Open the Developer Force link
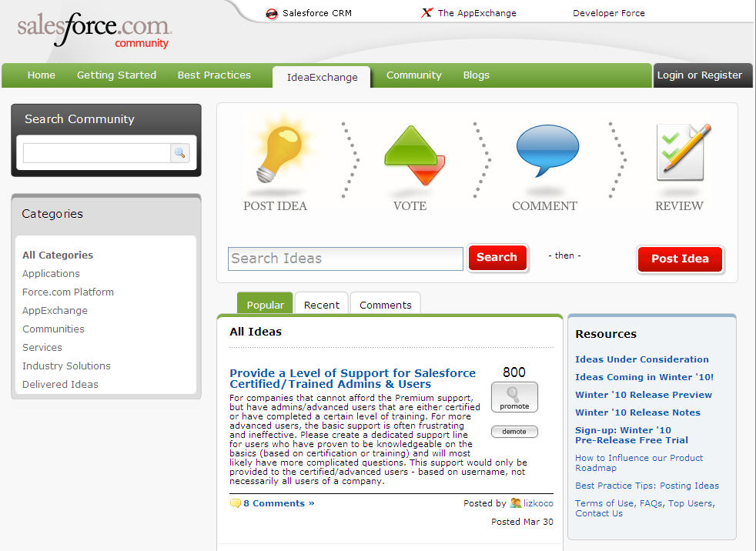The height and width of the screenshot is (551, 756). [609, 13]
